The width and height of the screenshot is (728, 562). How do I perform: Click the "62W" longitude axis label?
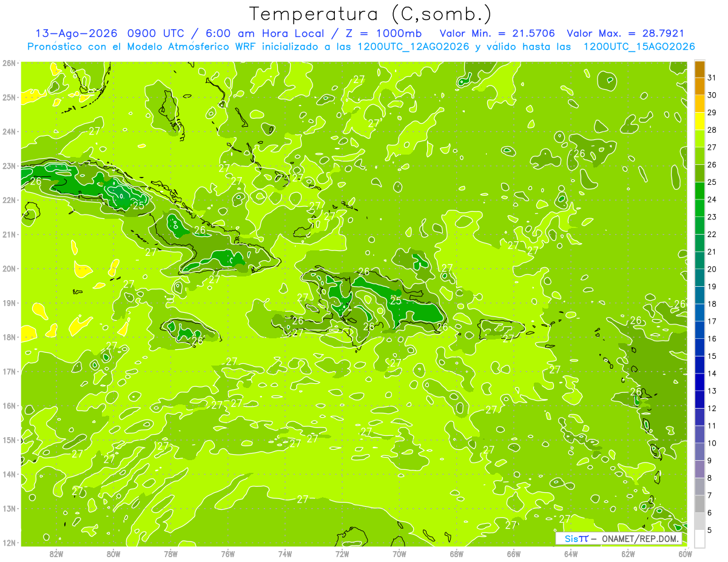tap(628, 554)
